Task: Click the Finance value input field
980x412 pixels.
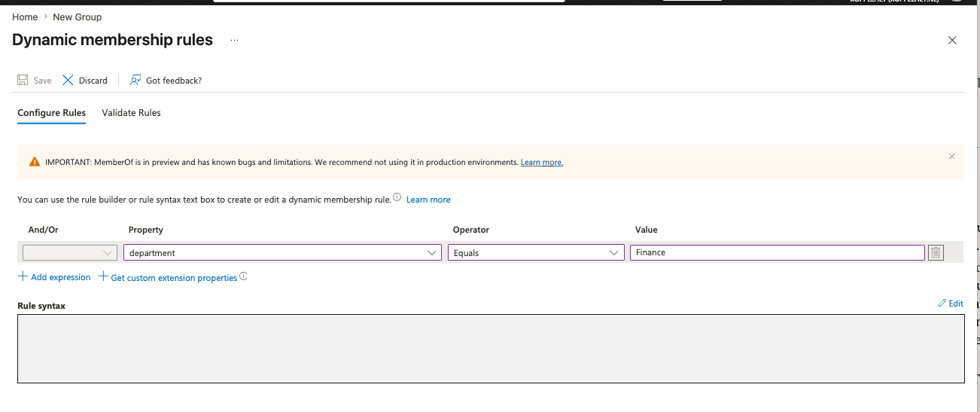Action: [x=777, y=253]
